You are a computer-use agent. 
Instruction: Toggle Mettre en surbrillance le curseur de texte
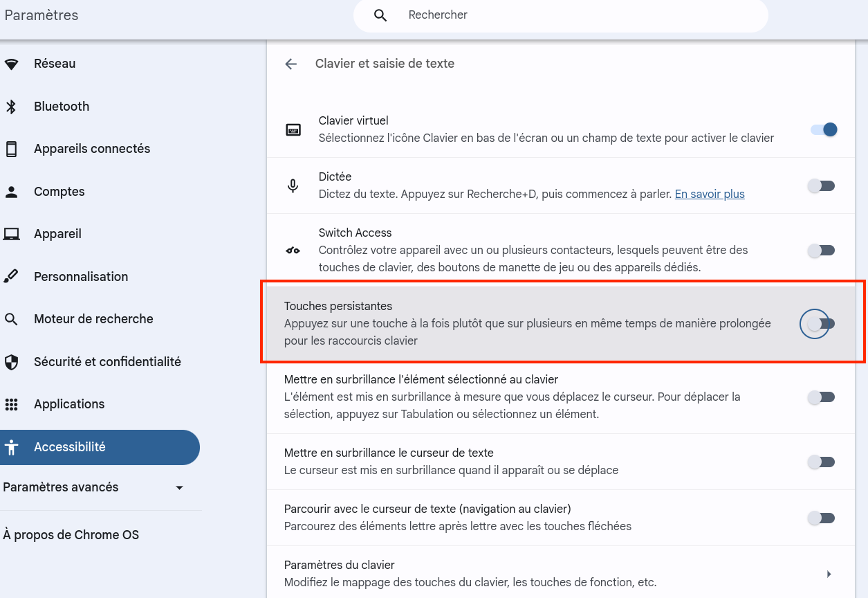click(821, 462)
